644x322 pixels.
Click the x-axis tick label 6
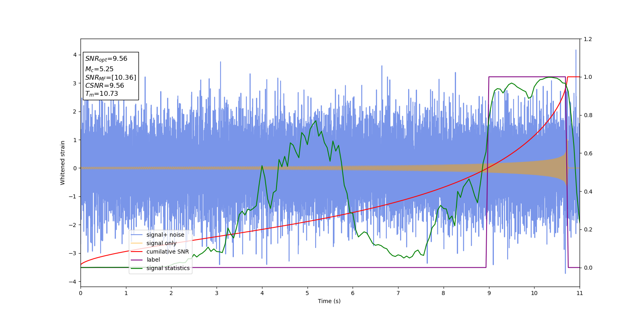coord(353,293)
